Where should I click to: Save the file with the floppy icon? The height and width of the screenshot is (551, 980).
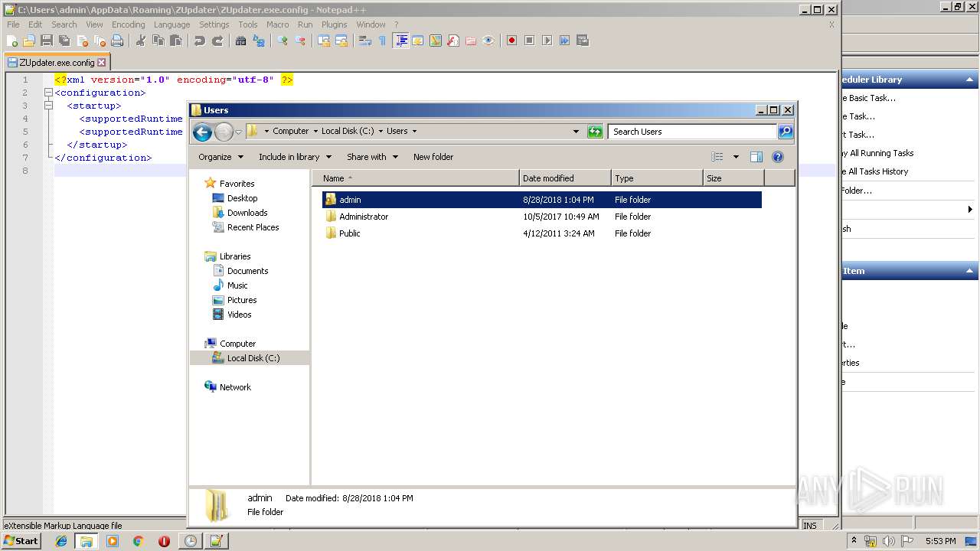pyautogui.click(x=47, y=41)
